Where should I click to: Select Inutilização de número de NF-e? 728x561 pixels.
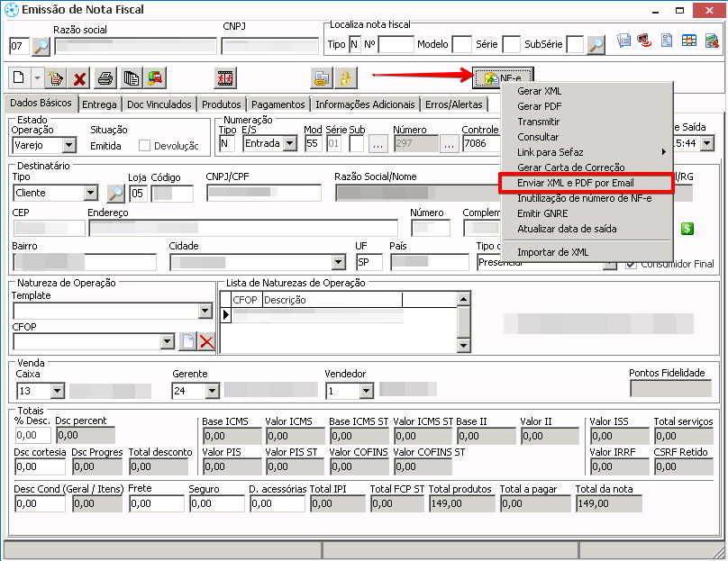point(587,198)
